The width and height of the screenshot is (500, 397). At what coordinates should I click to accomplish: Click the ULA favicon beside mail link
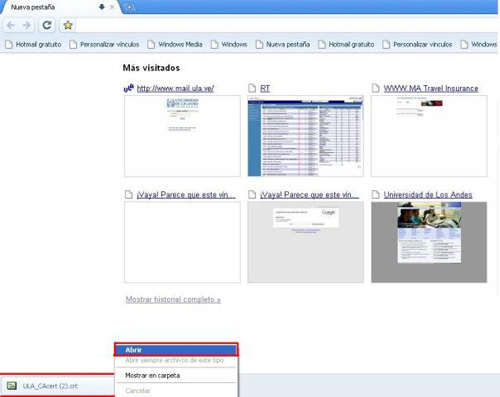(129, 88)
